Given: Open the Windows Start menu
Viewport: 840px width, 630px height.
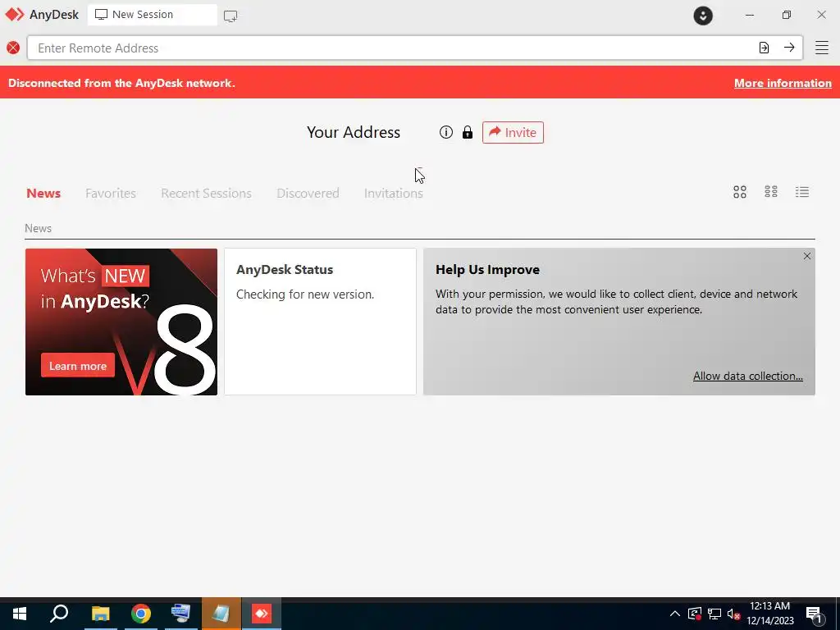Looking at the screenshot, I should pyautogui.click(x=20, y=614).
